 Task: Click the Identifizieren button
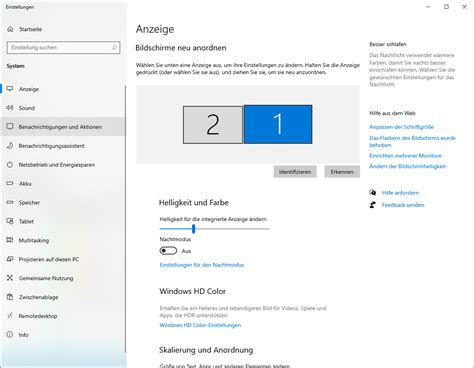[x=295, y=172]
